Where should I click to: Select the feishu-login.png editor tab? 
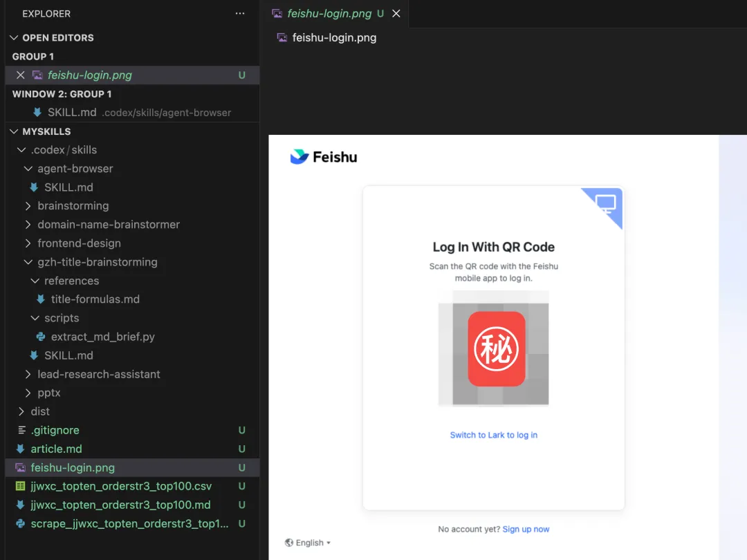tap(329, 13)
